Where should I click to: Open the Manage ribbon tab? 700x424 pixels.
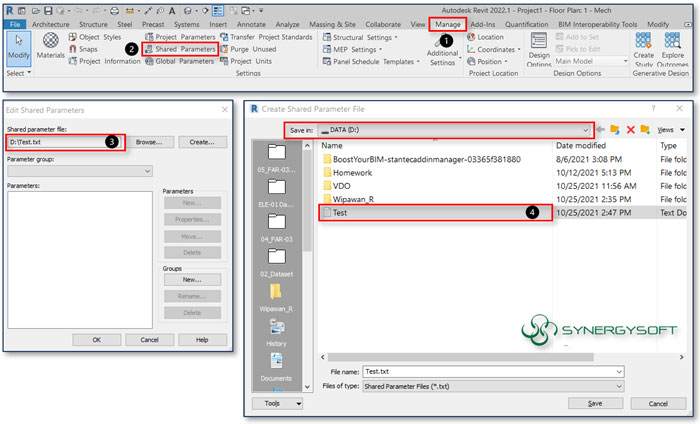(448, 25)
